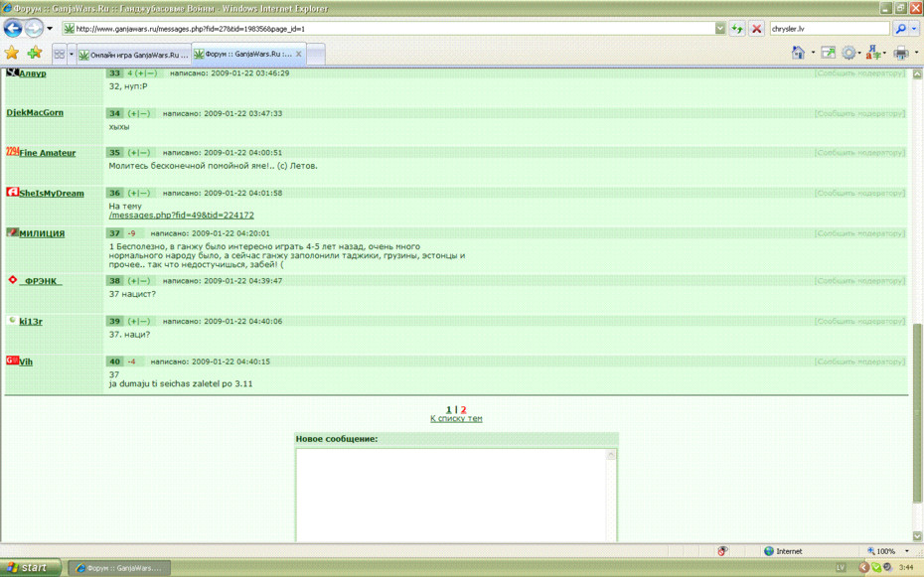Vote (+|−) on message 36
924x577 pixels.
click(x=139, y=193)
